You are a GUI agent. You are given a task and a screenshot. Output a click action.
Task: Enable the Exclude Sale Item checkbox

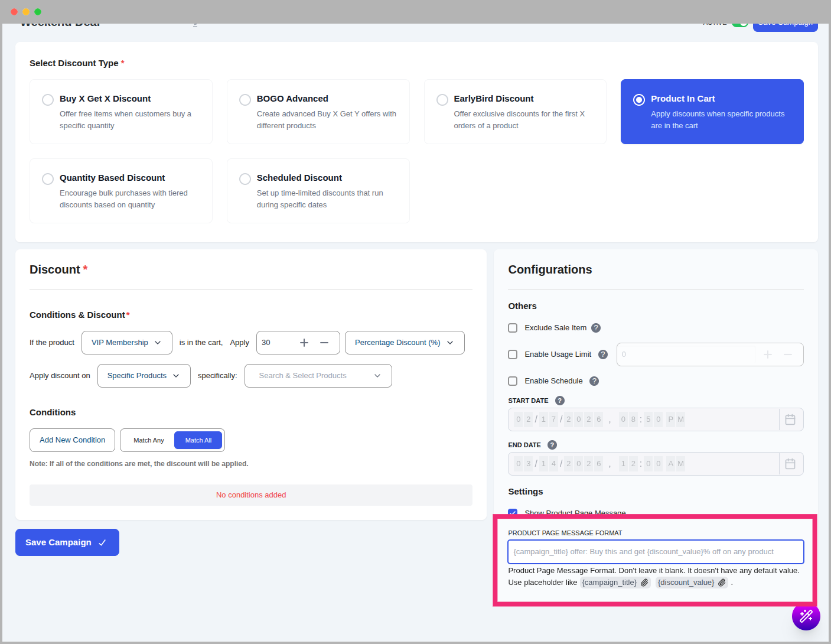[x=513, y=327]
